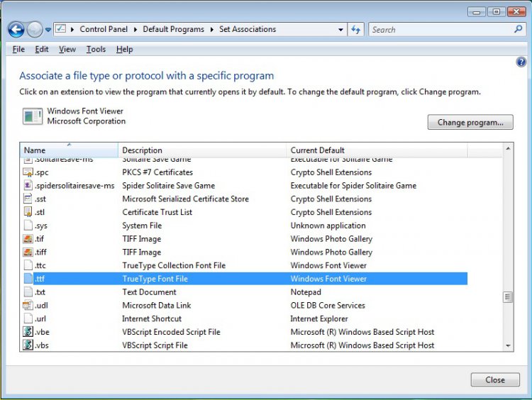Screen dimensions: 532x400
Task: Click the Unknown application text
Action: tap(328, 226)
